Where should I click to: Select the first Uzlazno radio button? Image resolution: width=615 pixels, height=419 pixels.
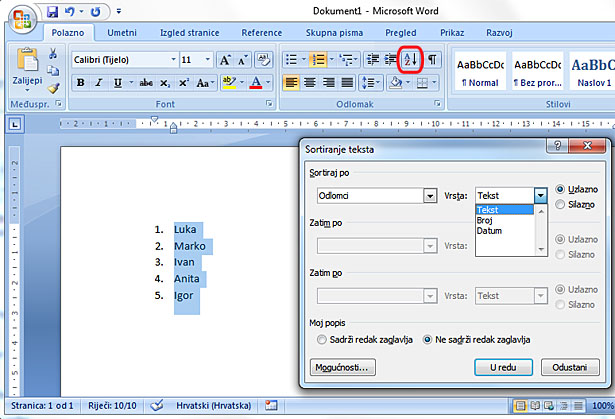click(560, 189)
